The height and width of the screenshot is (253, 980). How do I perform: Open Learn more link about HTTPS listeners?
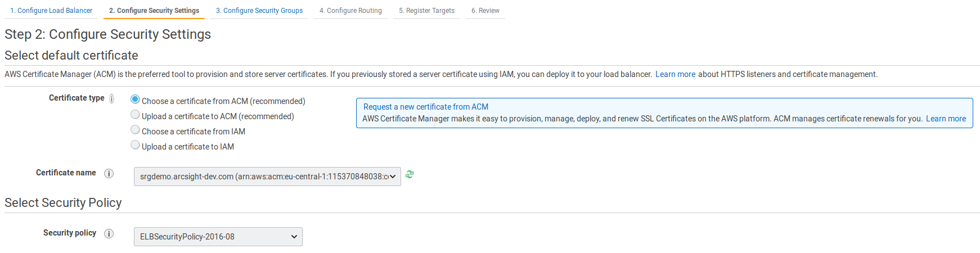tap(675, 74)
